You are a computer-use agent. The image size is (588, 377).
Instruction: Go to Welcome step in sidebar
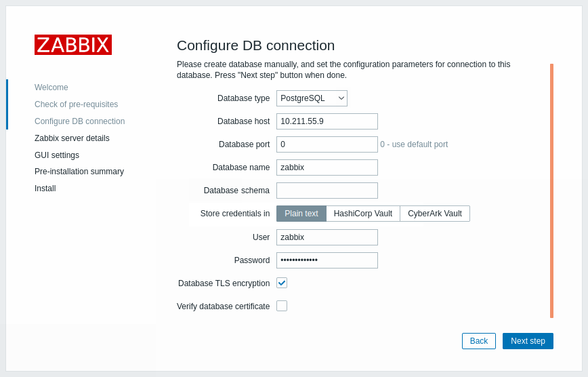pyautogui.click(x=51, y=87)
